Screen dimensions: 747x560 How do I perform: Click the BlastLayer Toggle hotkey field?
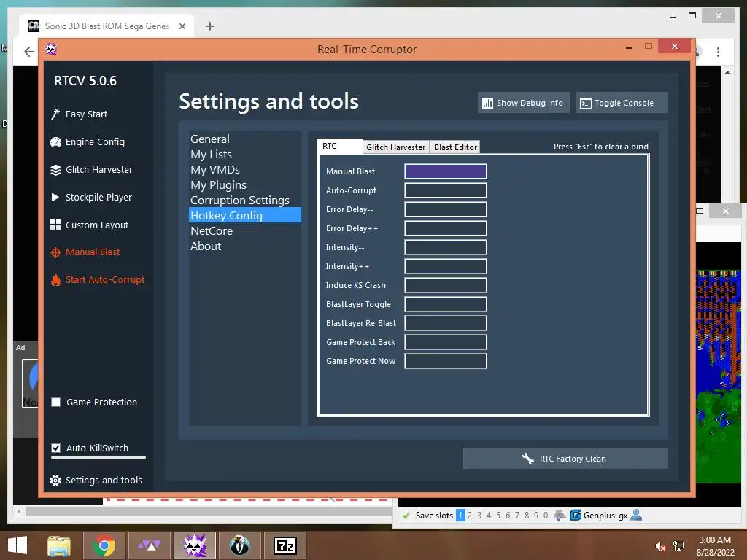pyautogui.click(x=446, y=304)
